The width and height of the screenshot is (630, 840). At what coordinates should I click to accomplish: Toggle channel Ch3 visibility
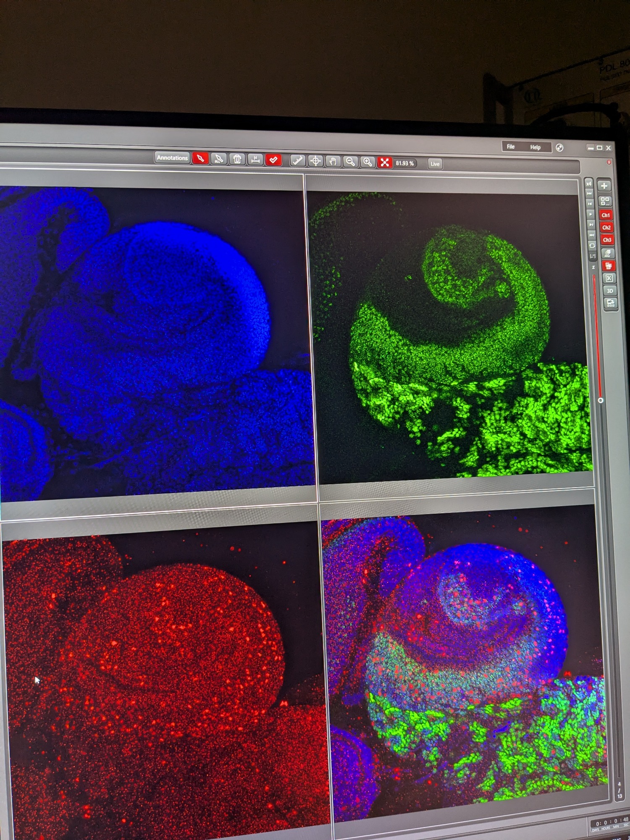click(607, 240)
